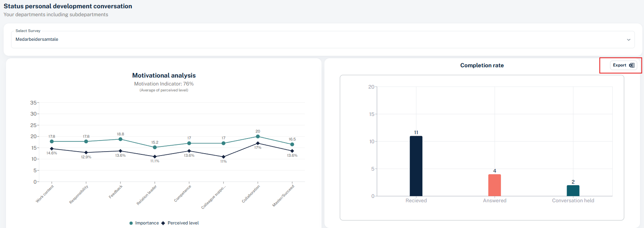644x228 pixels.
Task: Click the Master/Succeed axis label
Action: tap(283, 196)
